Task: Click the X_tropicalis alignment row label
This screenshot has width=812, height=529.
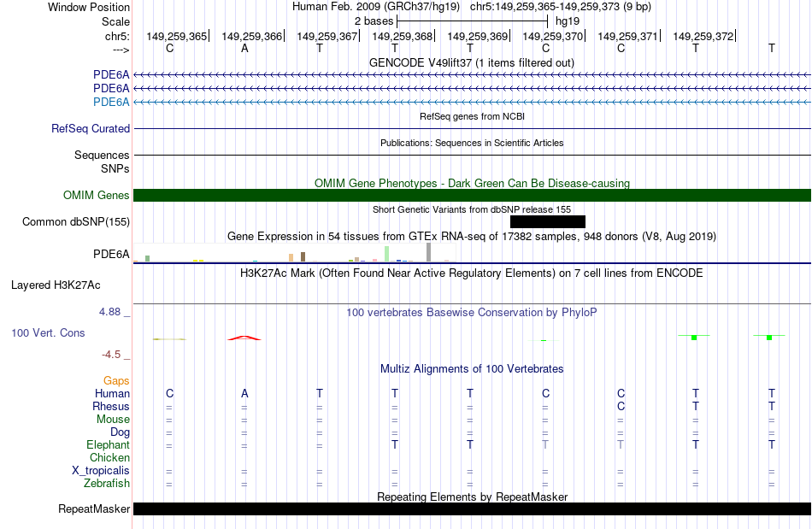Action: [x=101, y=471]
